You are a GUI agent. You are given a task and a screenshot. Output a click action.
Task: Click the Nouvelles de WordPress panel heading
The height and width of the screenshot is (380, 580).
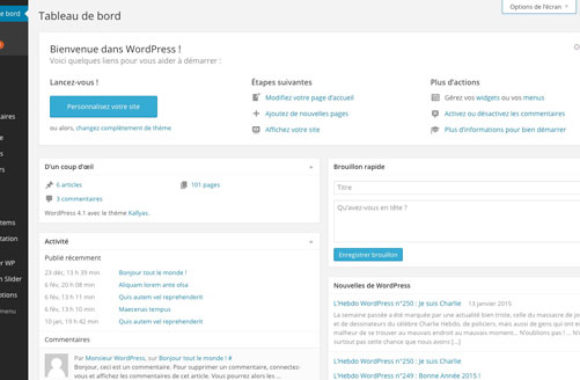[372, 286]
